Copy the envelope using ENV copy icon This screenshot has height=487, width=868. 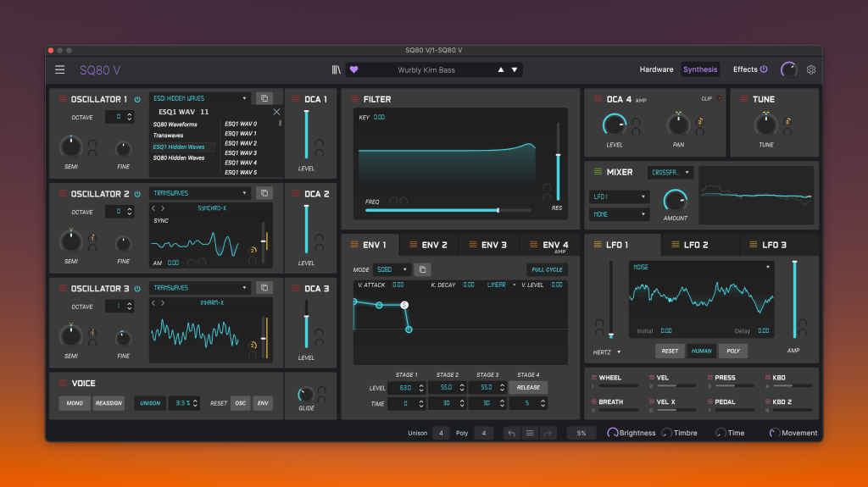point(421,269)
